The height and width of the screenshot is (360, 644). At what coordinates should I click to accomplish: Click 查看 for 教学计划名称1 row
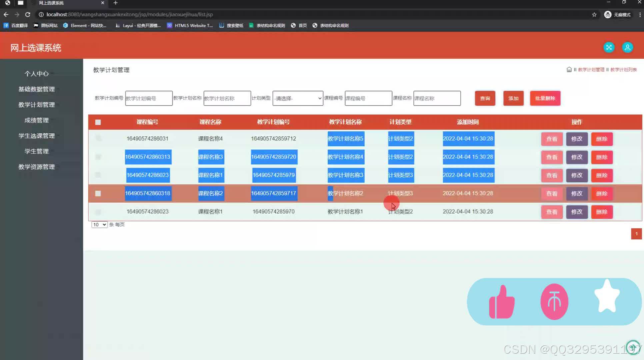coord(552,212)
